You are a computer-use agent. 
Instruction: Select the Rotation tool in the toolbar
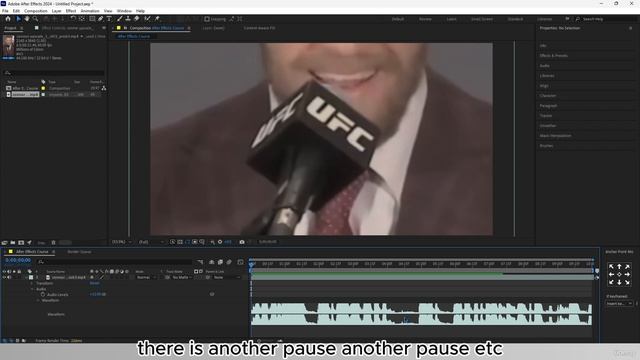73,19
